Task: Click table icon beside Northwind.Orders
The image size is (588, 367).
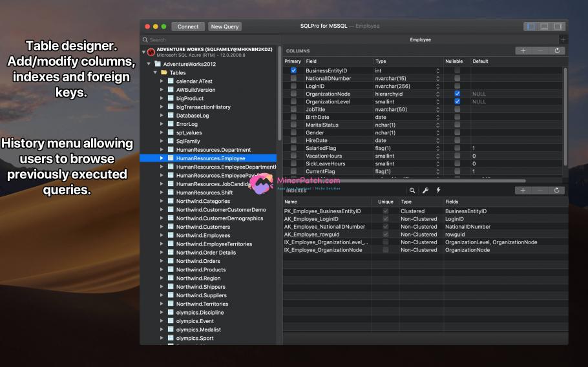Action: pyautogui.click(x=171, y=261)
